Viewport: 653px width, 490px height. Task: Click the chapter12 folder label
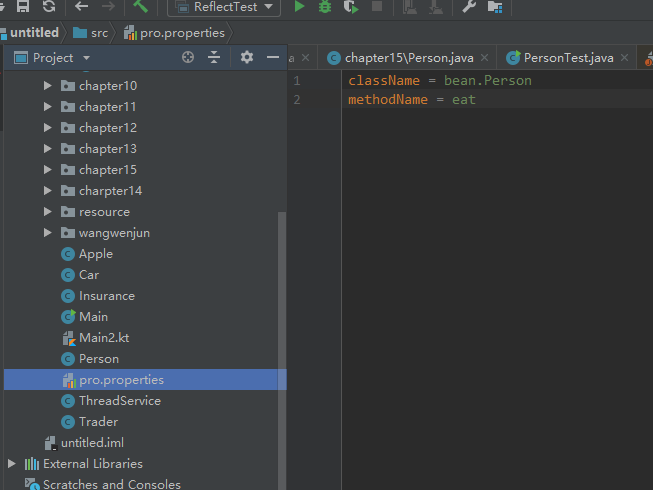pos(108,127)
